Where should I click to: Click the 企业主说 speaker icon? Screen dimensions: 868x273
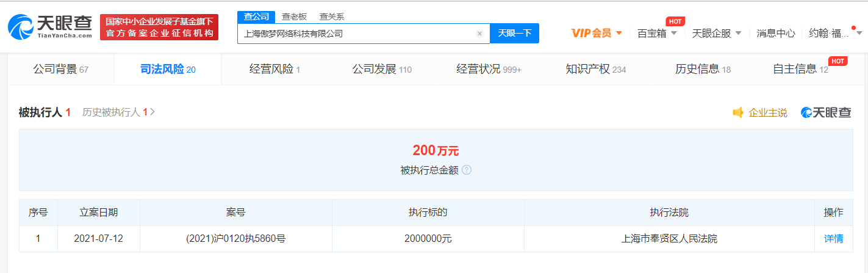(738, 112)
